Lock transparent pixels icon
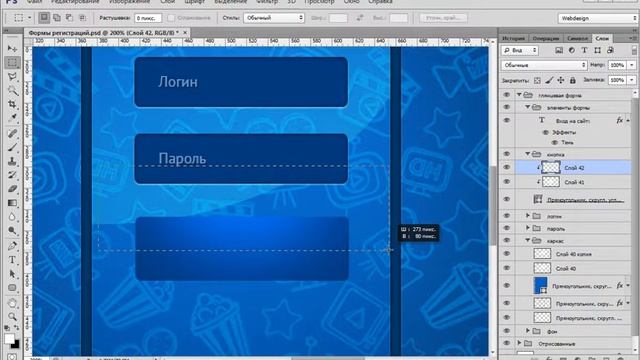Viewport: 640px width, 360px height. [537, 80]
